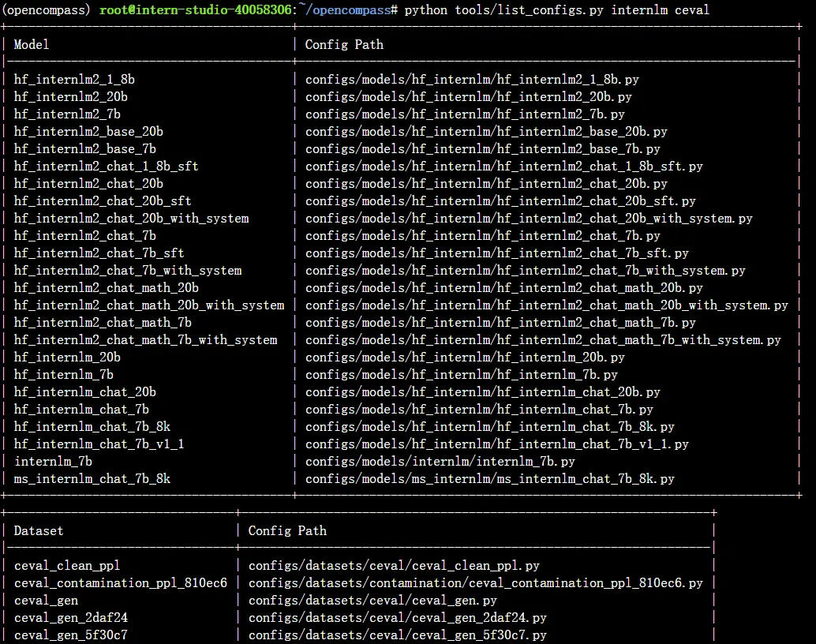Click hf_internlm2_chat_math_20b model name
Viewport: 816px width, 644px height.
click(x=107, y=287)
